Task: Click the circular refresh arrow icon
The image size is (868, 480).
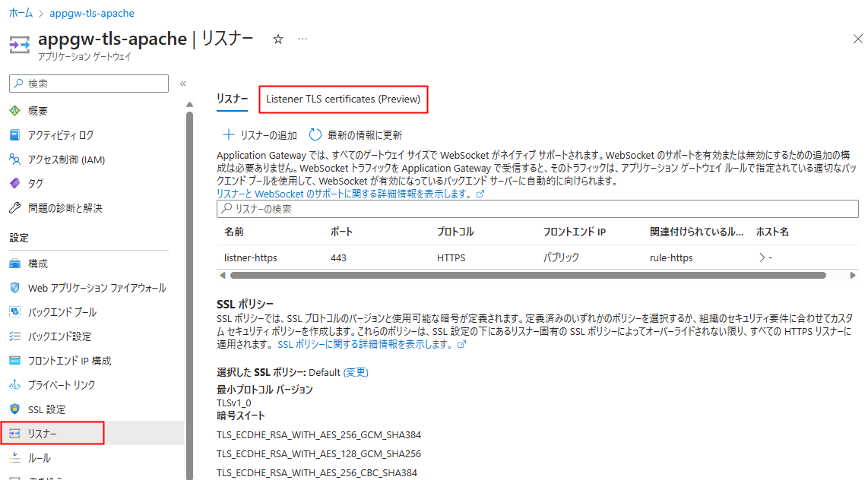Action: tap(315, 134)
